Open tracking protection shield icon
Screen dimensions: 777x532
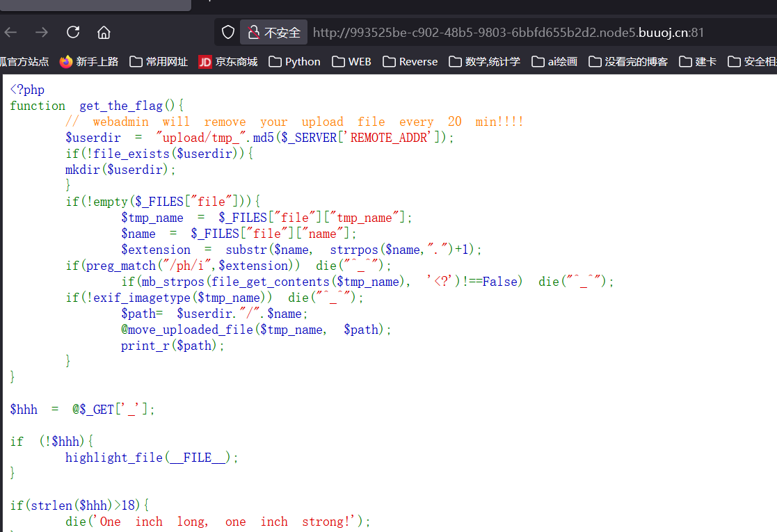click(x=228, y=32)
